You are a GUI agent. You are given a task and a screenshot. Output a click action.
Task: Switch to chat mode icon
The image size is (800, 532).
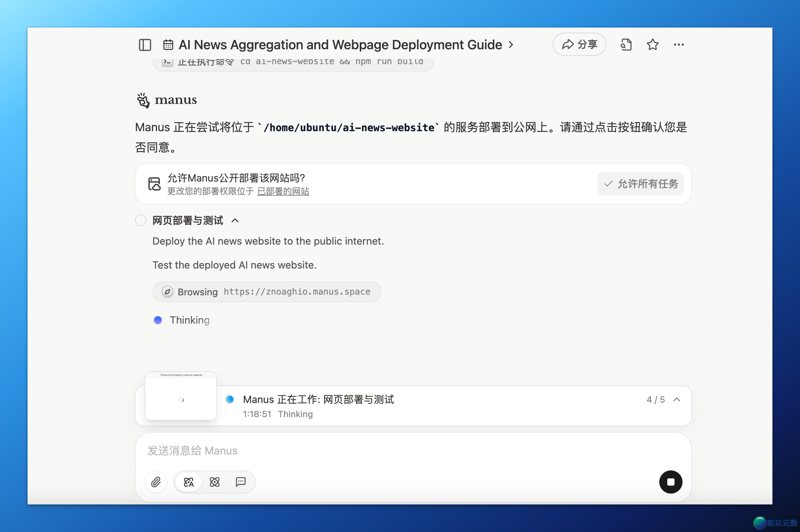click(x=241, y=482)
